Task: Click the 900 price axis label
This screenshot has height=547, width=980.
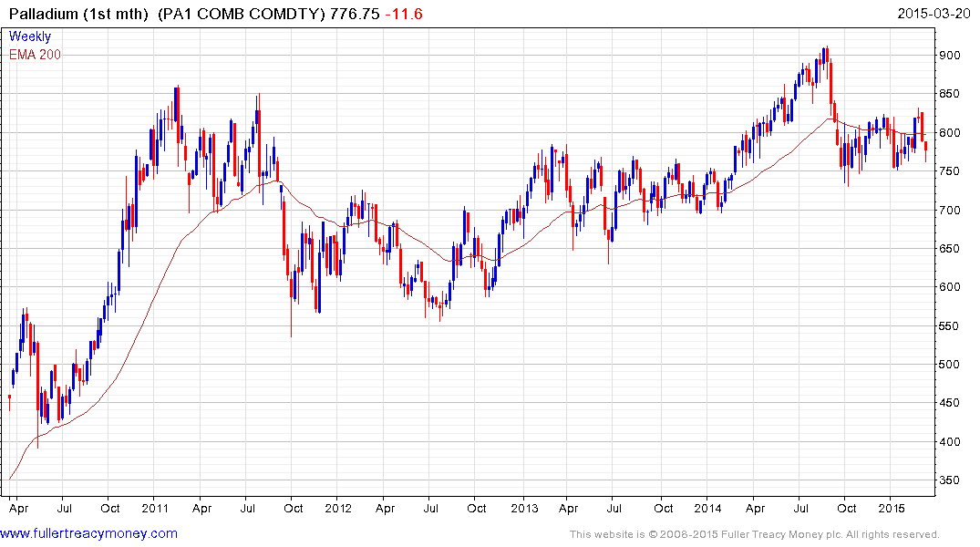Action: pos(950,56)
